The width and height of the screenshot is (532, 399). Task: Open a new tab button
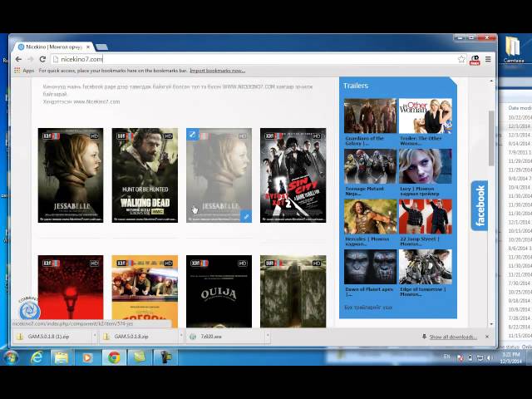coord(101,47)
